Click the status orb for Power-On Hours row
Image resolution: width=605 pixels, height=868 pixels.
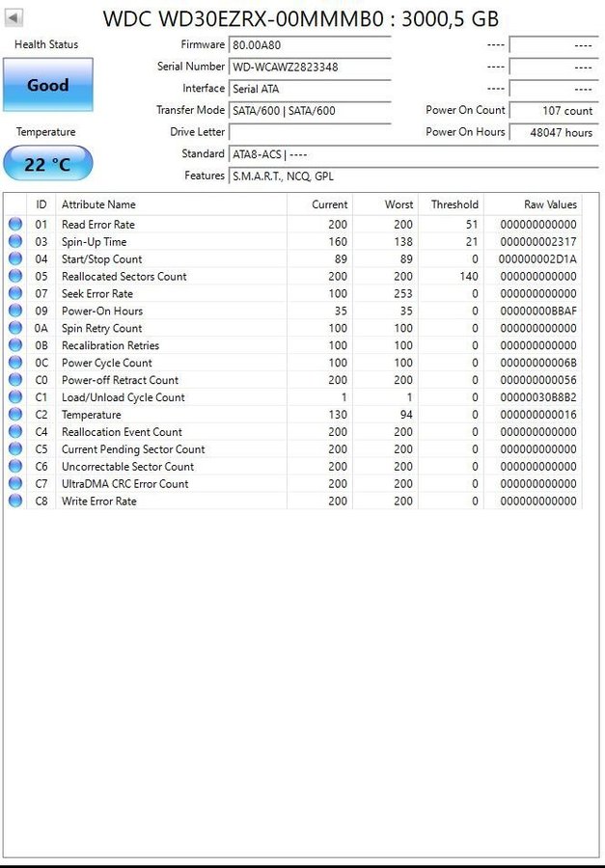(x=15, y=311)
